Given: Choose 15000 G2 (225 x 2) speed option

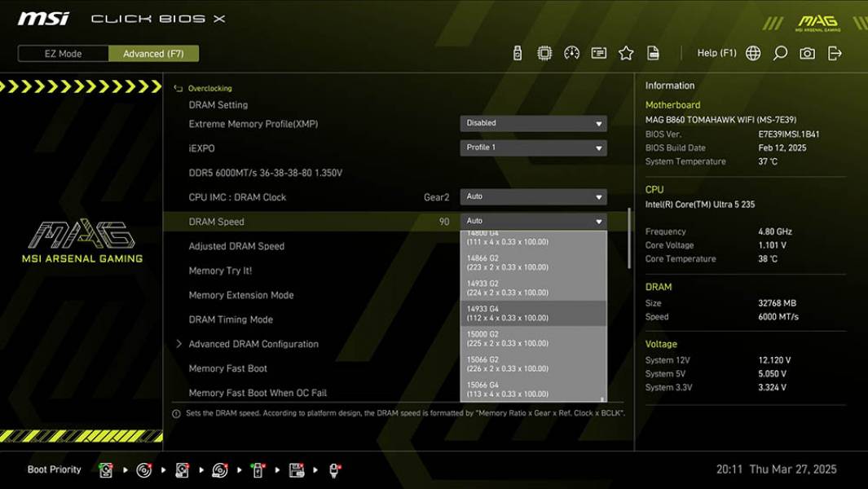Looking at the screenshot, I should (x=533, y=339).
